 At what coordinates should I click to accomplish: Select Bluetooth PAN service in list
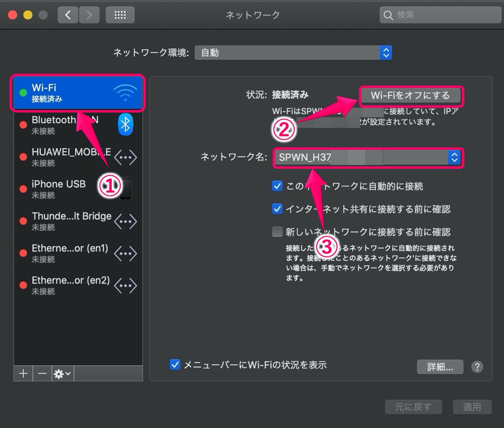pyautogui.click(x=78, y=125)
